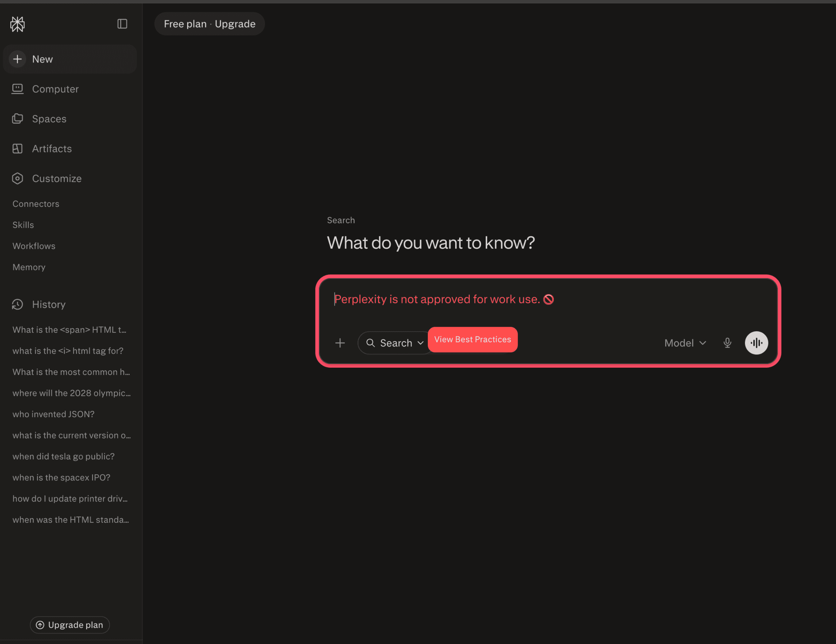
Task: Open history 'when was the HTML standa…'
Action: coord(71,519)
